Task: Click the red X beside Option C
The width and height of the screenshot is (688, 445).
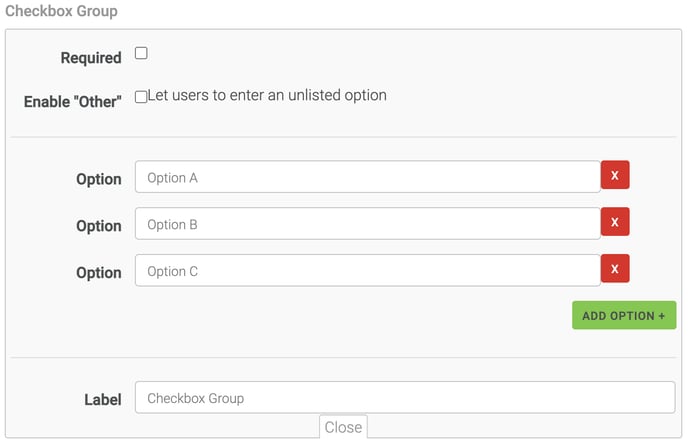Action: 614,269
